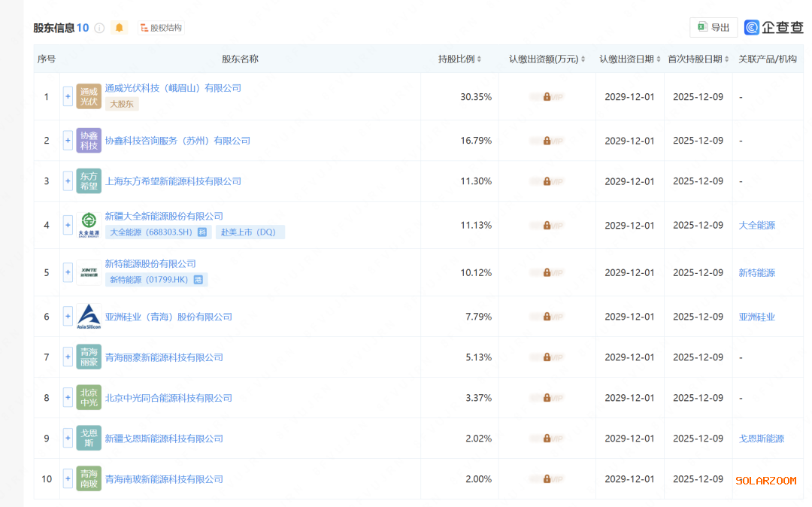Image resolution: width=812 pixels, height=507 pixels.
Task: Expand row for 通威光伏科技（峨眉山）有限公司
Action: click(68, 96)
